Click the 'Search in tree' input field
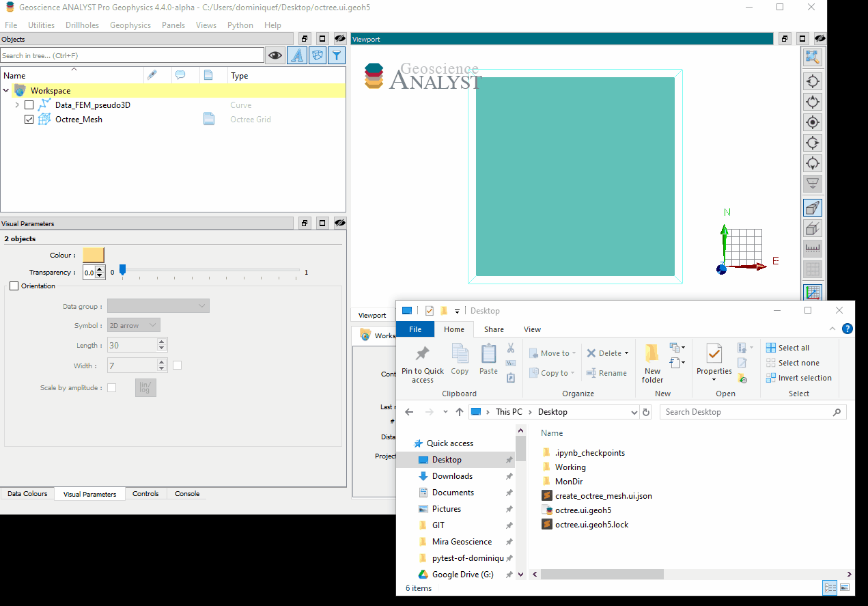This screenshot has width=868, height=606. [x=132, y=56]
